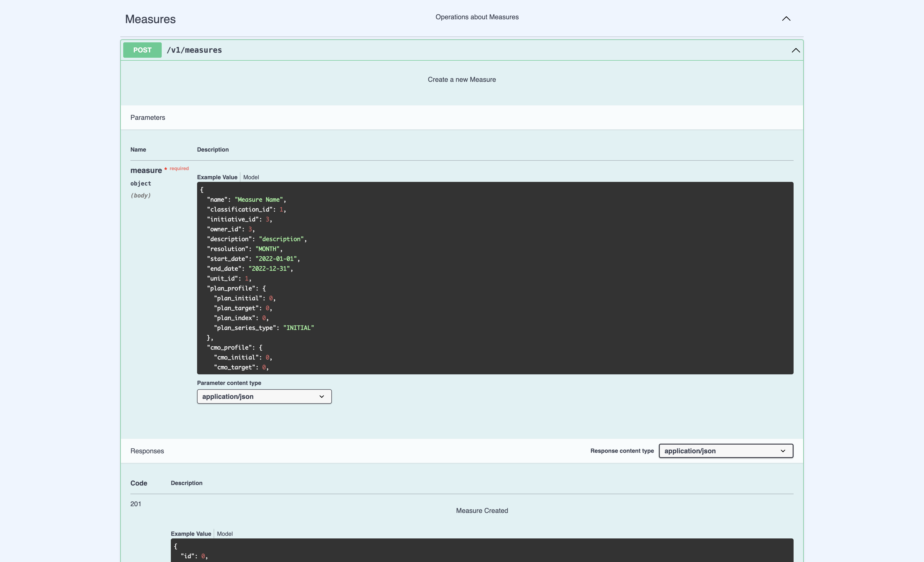Click the "id" key in response JSON
924x562 pixels.
tap(187, 556)
